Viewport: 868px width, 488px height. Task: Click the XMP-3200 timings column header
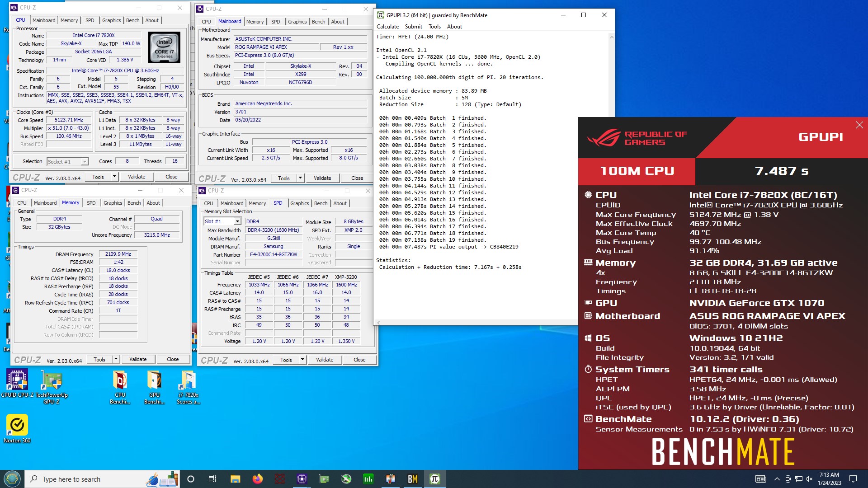(x=346, y=277)
